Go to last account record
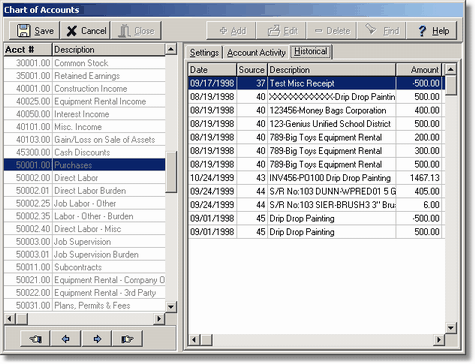 coord(128,339)
